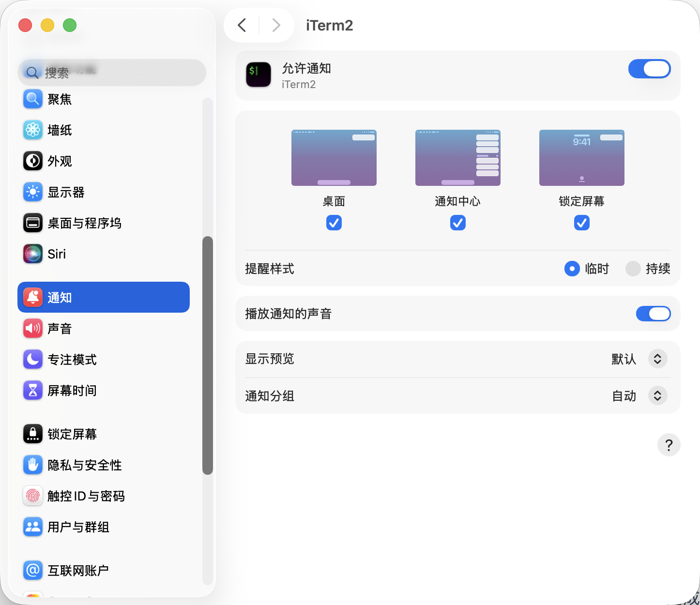Open the 聚焦 (Spotlight) settings icon
This screenshot has height=605, width=700.
[x=33, y=99]
